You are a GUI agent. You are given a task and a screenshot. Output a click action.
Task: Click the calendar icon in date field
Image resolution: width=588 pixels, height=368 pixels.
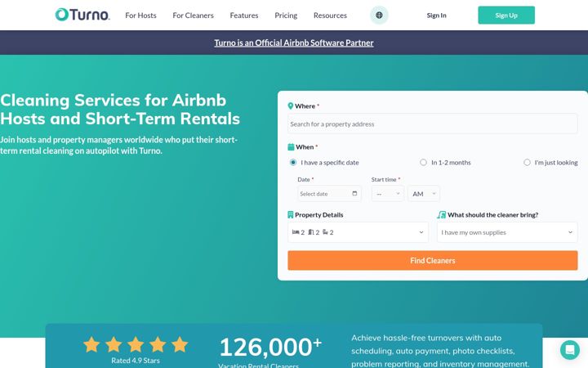point(354,193)
